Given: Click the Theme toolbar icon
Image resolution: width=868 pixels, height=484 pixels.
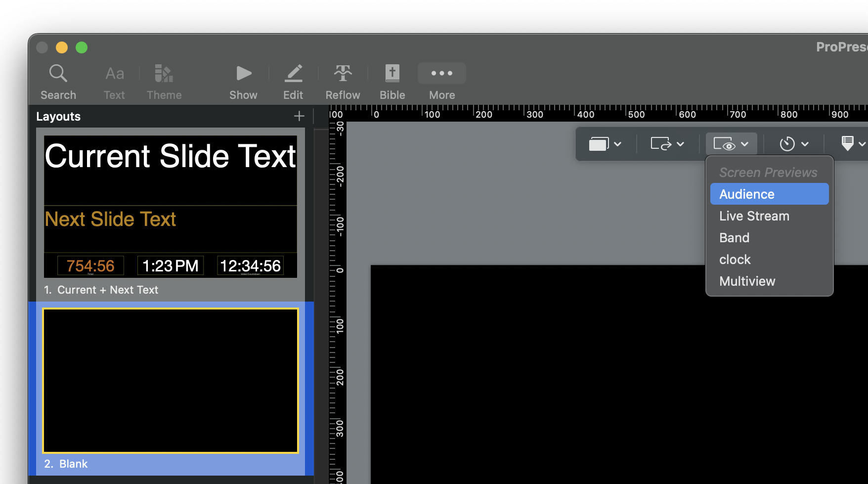Looking at the screenshot, I should pyautogui.click(x=164, y=74).
